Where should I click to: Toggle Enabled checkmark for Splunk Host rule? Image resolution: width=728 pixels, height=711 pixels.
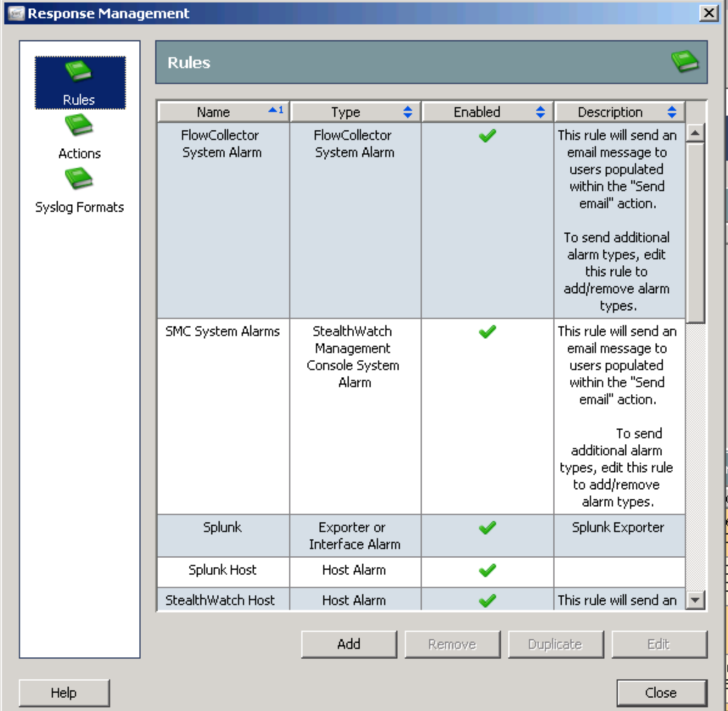[x=487, y=570]
